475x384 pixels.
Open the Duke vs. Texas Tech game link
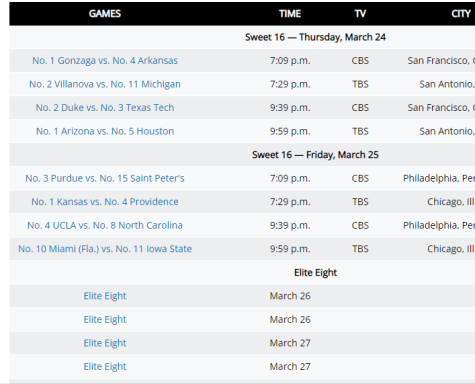click(x=105, y=108)
